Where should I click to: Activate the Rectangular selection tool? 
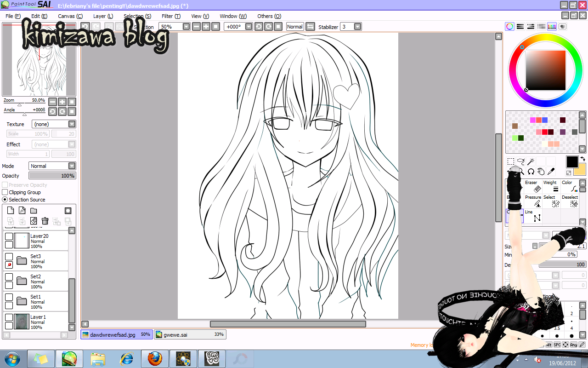click(x=511, y=161)
